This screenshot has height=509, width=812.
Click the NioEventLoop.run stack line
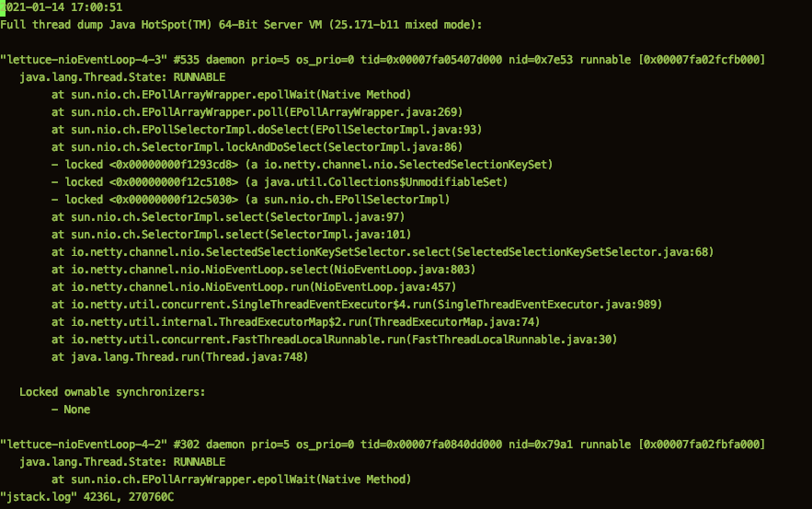254,287
